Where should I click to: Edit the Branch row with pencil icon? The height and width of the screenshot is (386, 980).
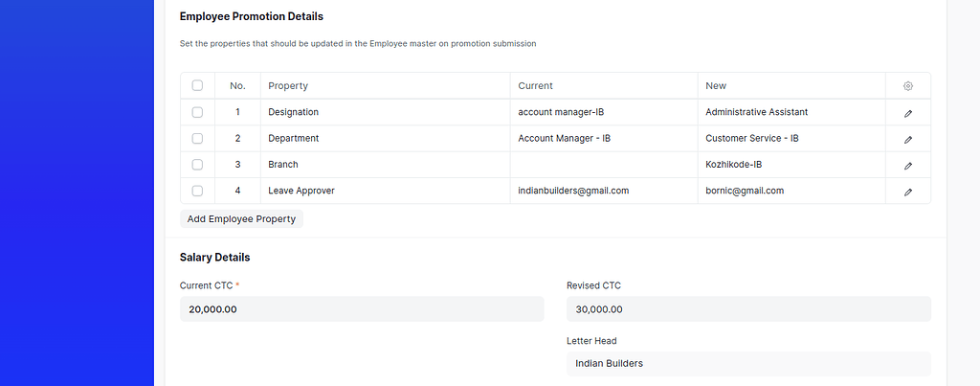[908, 165]
